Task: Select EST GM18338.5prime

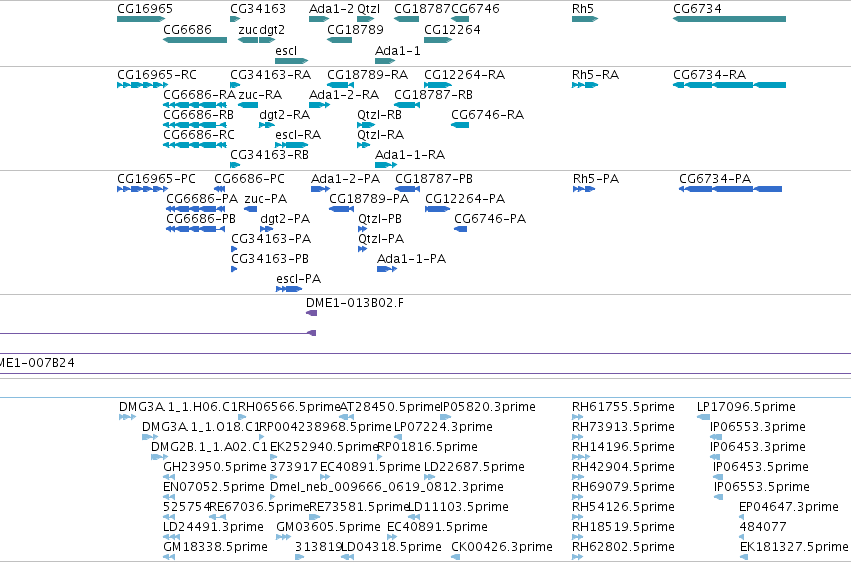Action: pos(169,557)
